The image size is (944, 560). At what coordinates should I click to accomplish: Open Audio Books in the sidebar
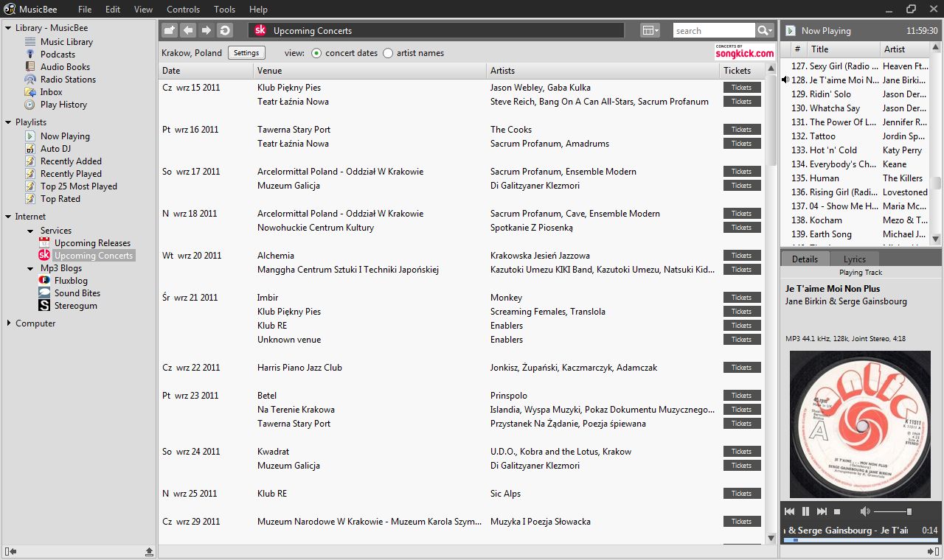click(x=65, y=67)
